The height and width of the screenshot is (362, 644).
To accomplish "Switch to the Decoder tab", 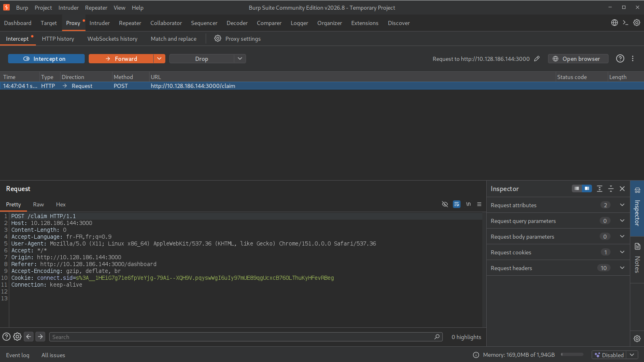I will (237, 23).
